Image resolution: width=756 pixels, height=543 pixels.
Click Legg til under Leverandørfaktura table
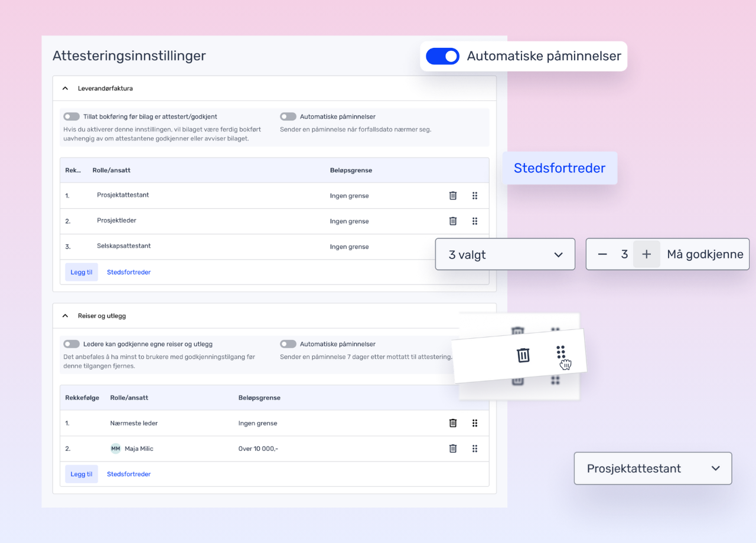coord(82,272)
